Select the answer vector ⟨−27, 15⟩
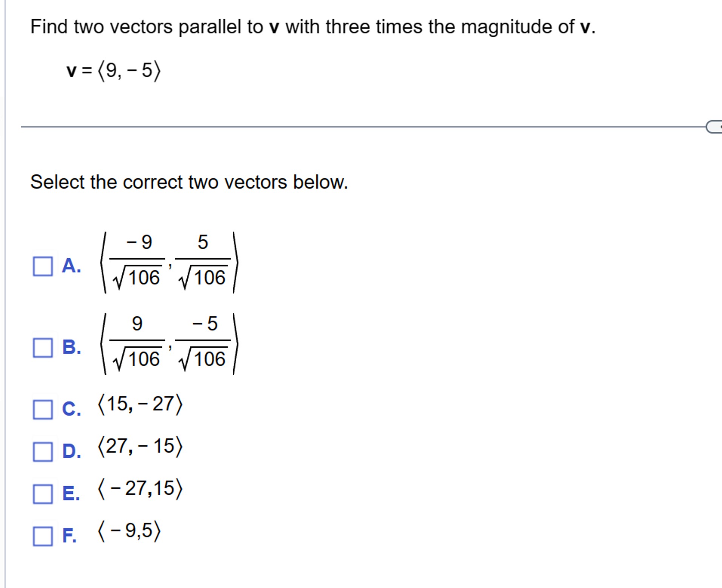 140,488
